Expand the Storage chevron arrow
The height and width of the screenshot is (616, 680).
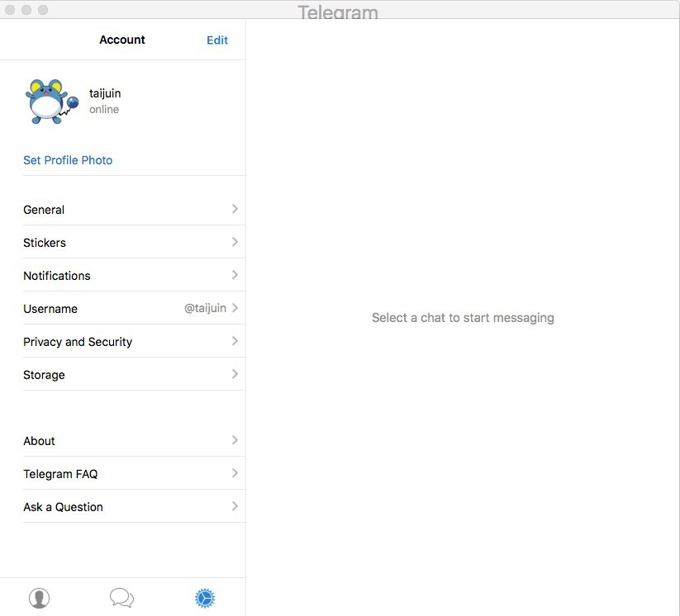[x=235, y=374]
